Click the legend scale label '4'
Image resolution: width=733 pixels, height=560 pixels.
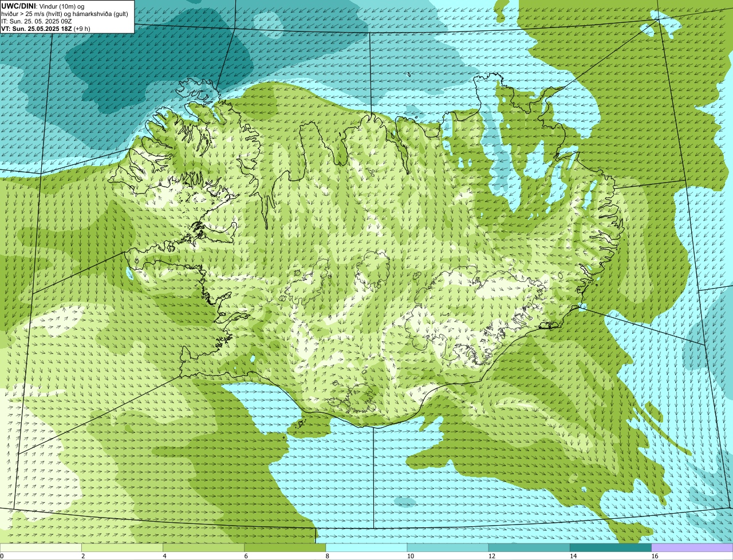pos(164,556)
